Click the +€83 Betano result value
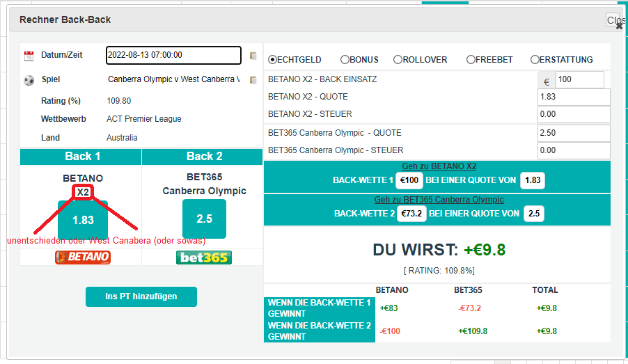The image size is (628, 364). (389, 308)
